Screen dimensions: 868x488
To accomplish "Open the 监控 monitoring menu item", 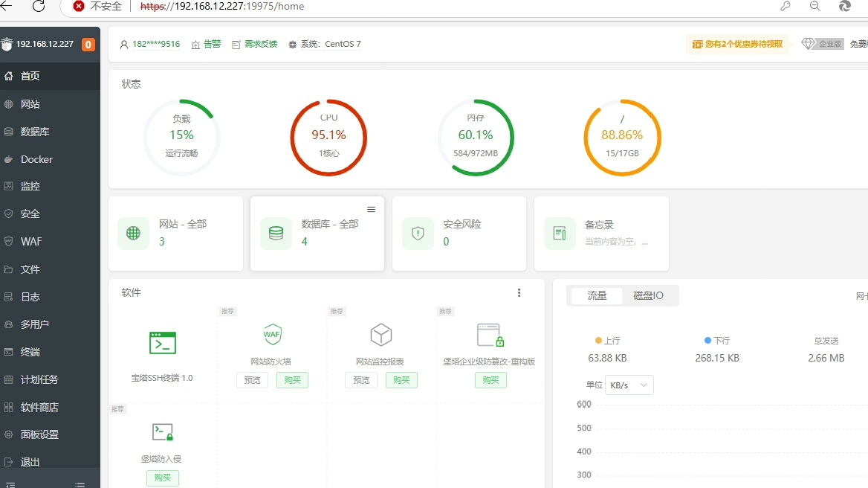I will 50,186.
